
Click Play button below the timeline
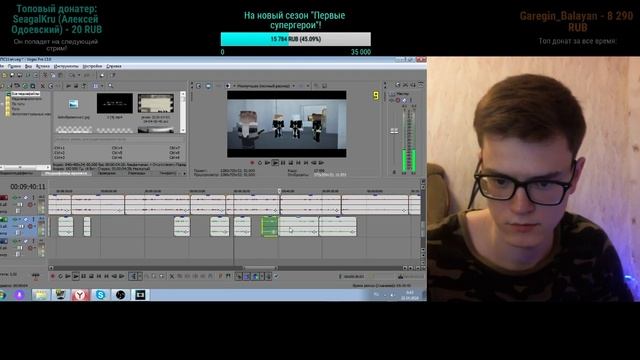[76, 276]
